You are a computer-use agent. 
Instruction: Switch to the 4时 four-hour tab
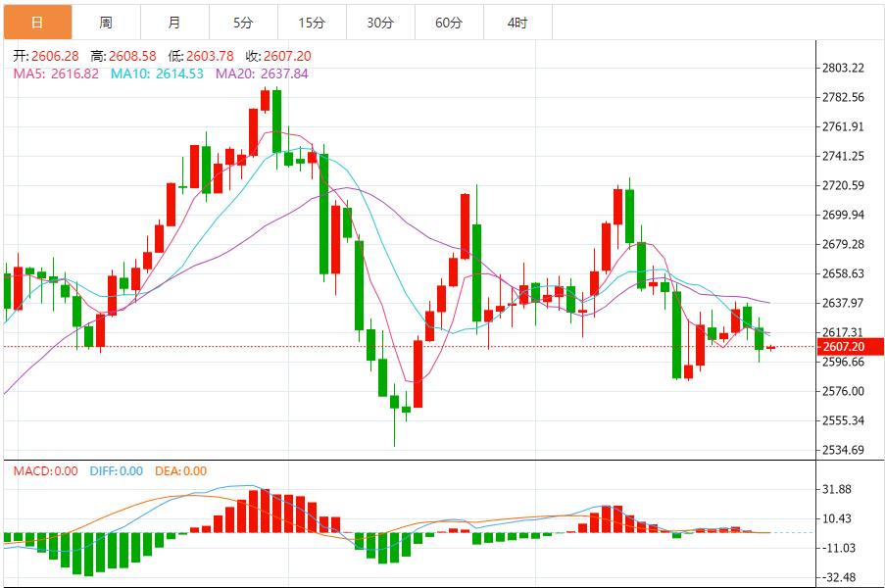pos(517,23)
